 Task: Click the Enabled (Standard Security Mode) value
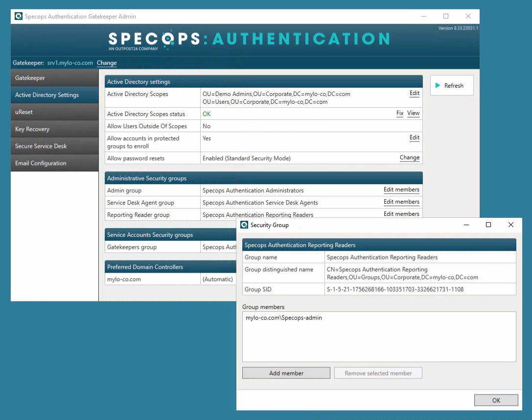[x=247, y=159]
